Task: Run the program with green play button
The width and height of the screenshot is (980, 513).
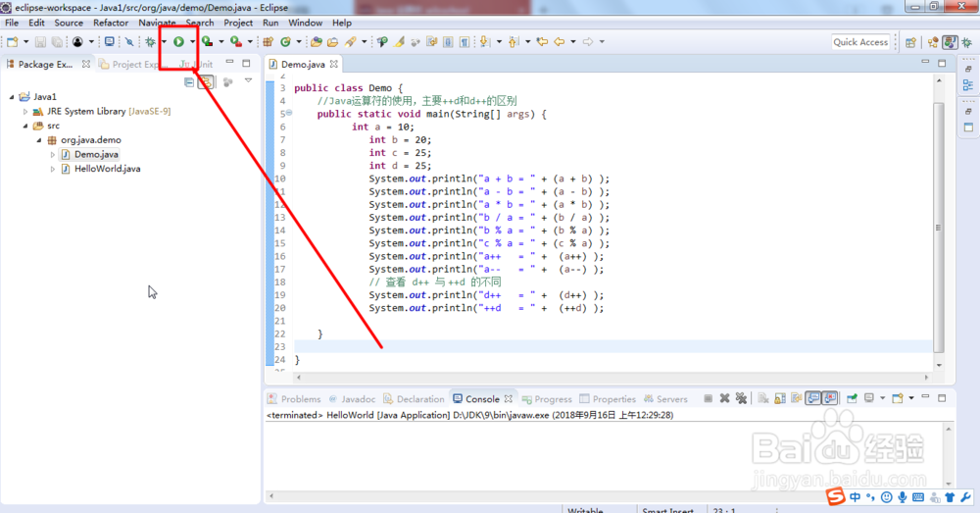Action: pyautogui.click(x=178, y=42)
